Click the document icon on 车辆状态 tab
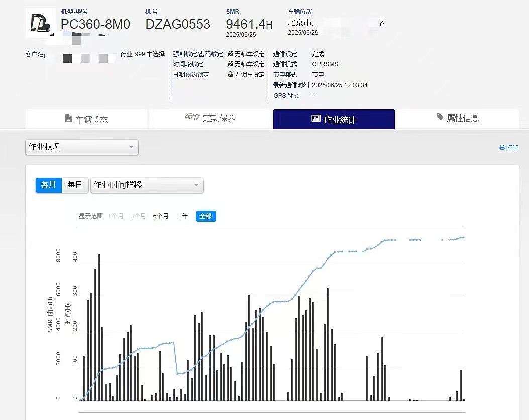The image size is (529, 420). coord(68,118)
